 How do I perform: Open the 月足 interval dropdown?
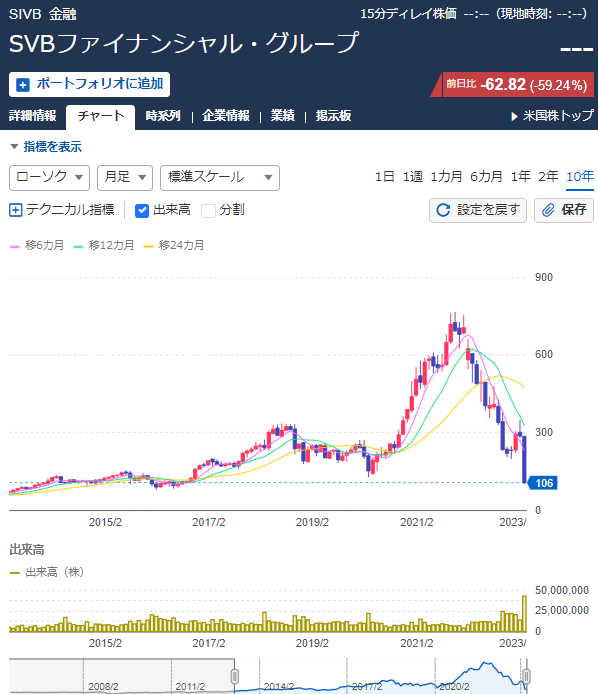click(125, 177)
